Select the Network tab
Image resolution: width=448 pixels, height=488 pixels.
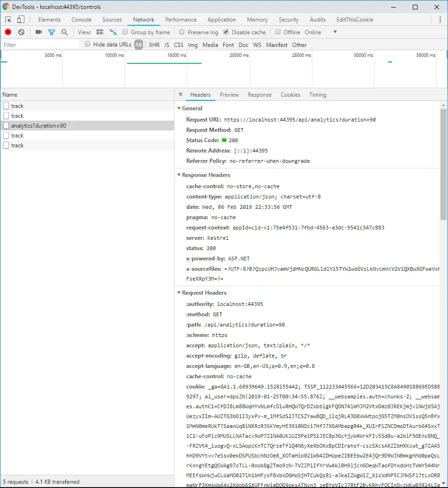click(144, 20)
